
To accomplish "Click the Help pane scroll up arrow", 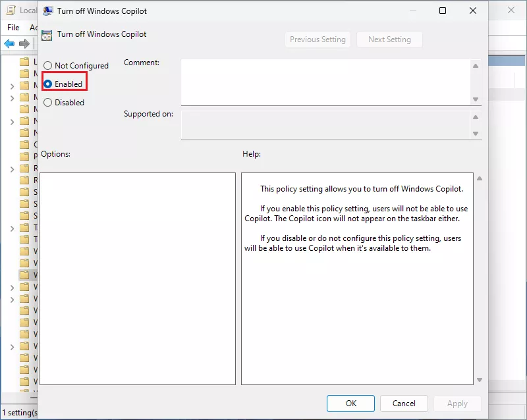I will 480,178.
